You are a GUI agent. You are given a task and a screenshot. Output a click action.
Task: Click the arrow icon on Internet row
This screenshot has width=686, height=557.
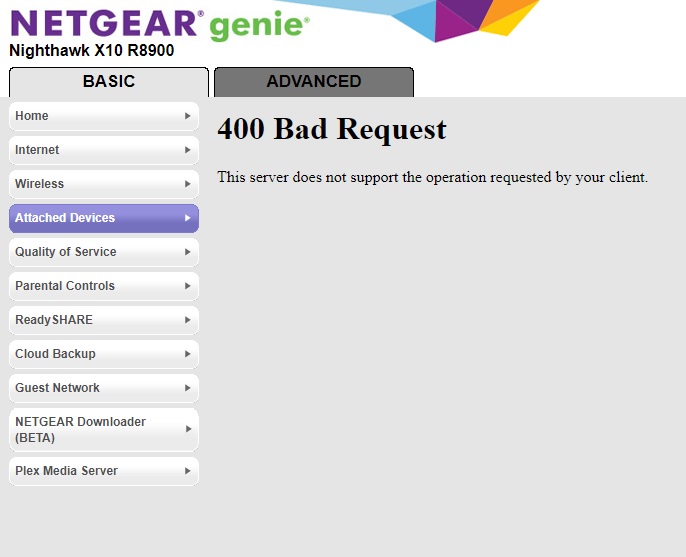188,150
